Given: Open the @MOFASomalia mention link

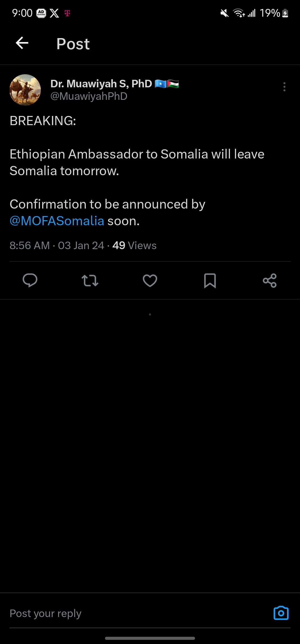Looking at the screenshot, I should [57, 221].
